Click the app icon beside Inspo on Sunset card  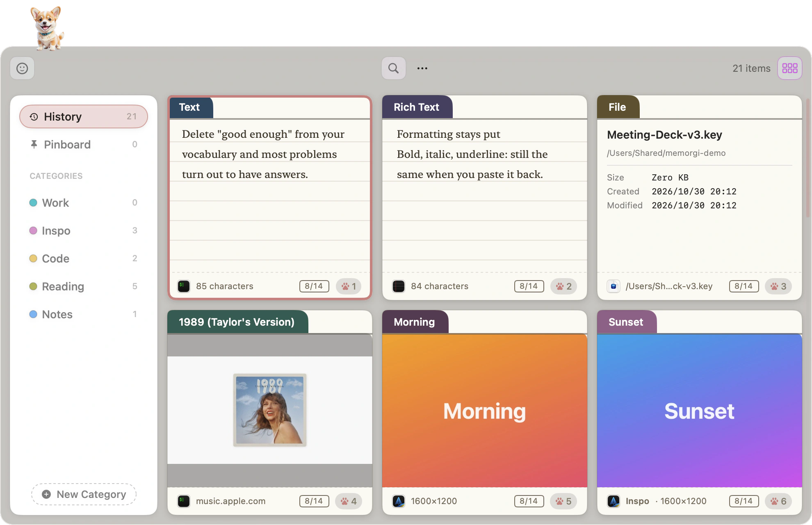[x=614, y=501]
